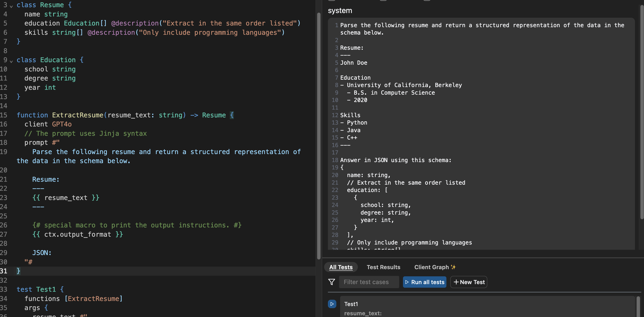
Task: Click play triangle inside Run all tests
Action: (x=407, y=282)
